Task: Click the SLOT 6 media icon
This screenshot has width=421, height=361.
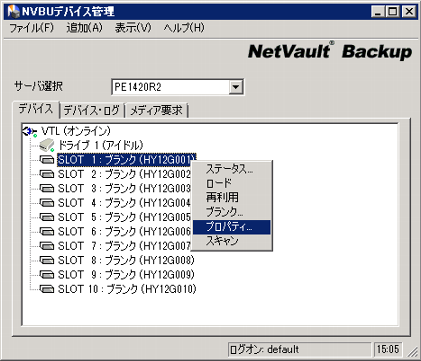Action: (x=47, y=231)
